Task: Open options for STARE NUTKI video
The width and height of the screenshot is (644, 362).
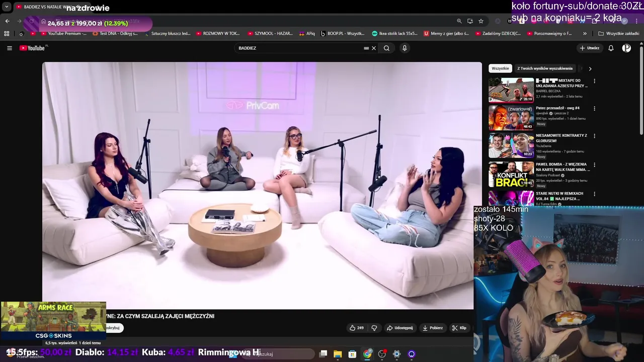Action: pyautogui.click(x=594, y=194)
